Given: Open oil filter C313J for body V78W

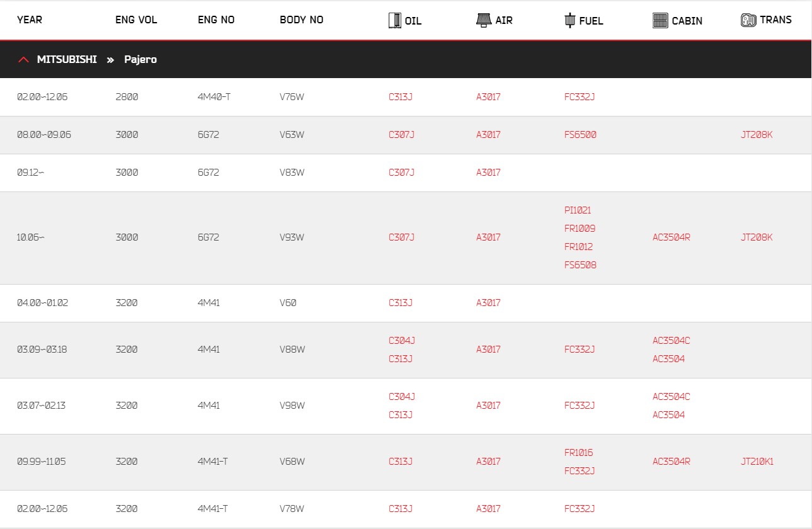Looking at the screenshot, I should click(401, 509).
